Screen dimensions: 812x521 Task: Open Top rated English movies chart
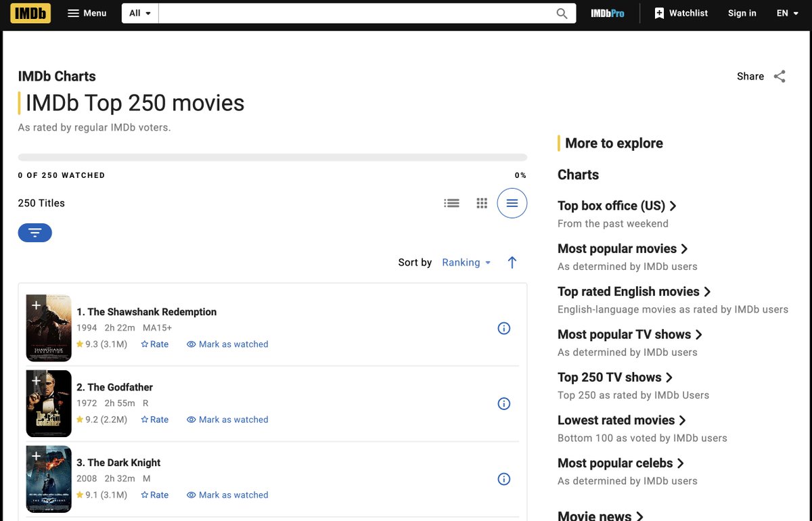(634, 292)
